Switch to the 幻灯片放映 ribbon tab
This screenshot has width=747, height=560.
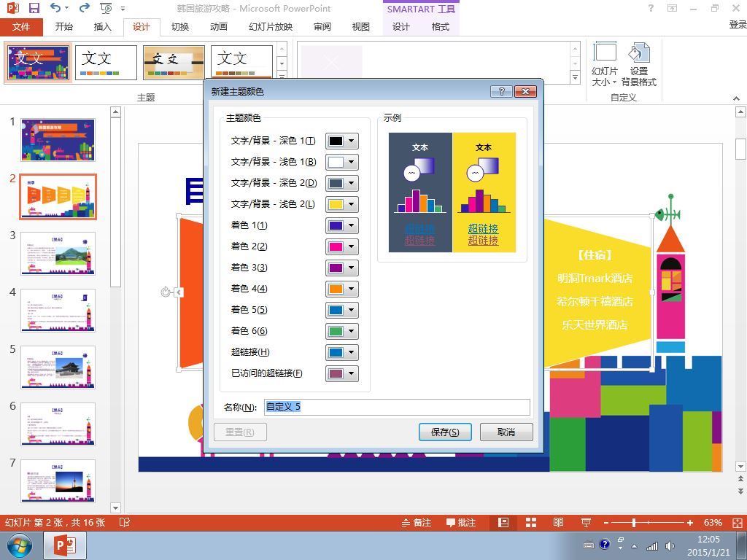pyautogui.click(x=271, y=27)
